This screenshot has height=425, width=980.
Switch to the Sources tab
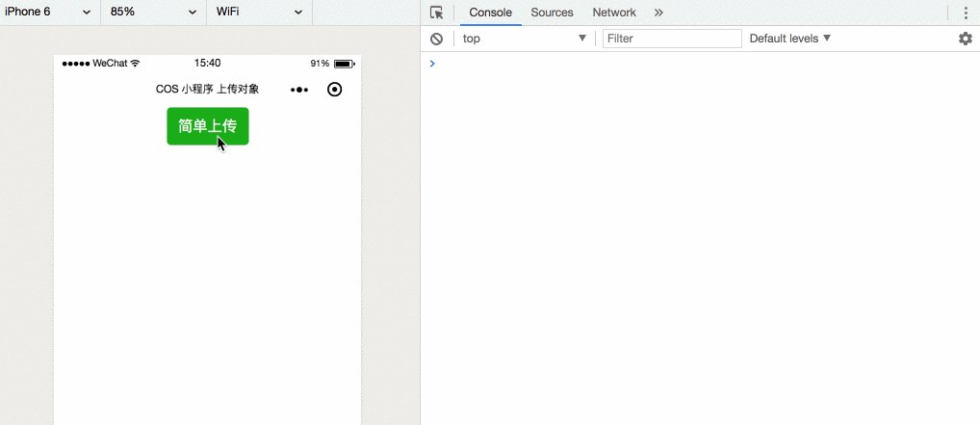[552, 13]
